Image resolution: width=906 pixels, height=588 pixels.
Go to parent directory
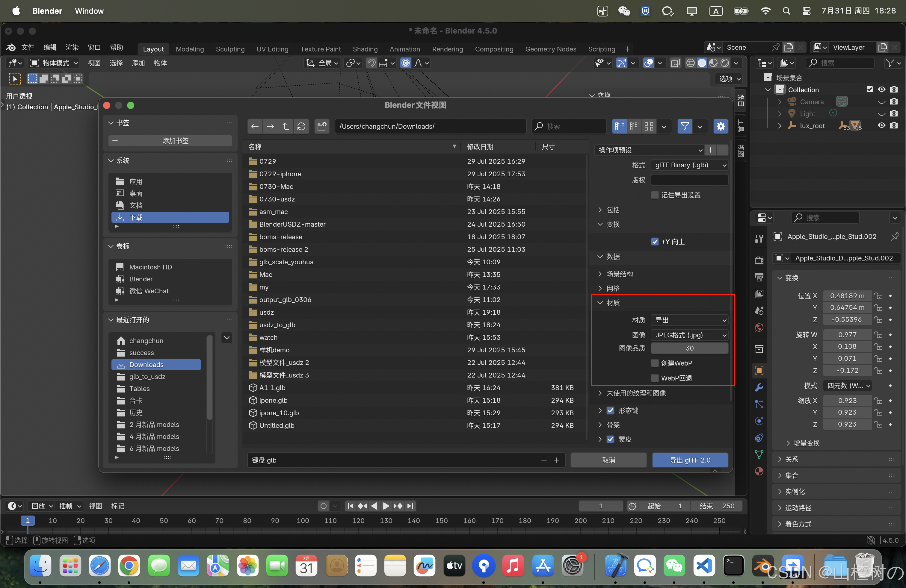[x=286, y=127]
